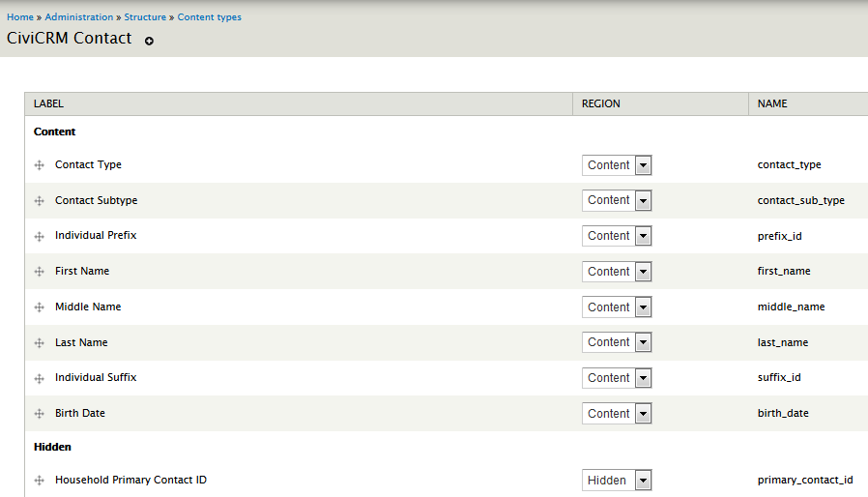Screen dimensions: 868x497
Task: Open region dropdown for Middle Name
Action: 617,307
